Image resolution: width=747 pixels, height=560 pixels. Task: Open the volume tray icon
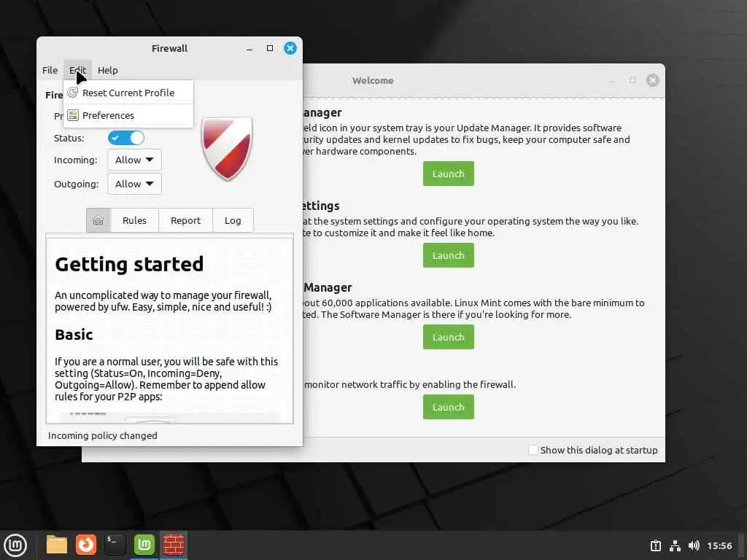point(694,545)
